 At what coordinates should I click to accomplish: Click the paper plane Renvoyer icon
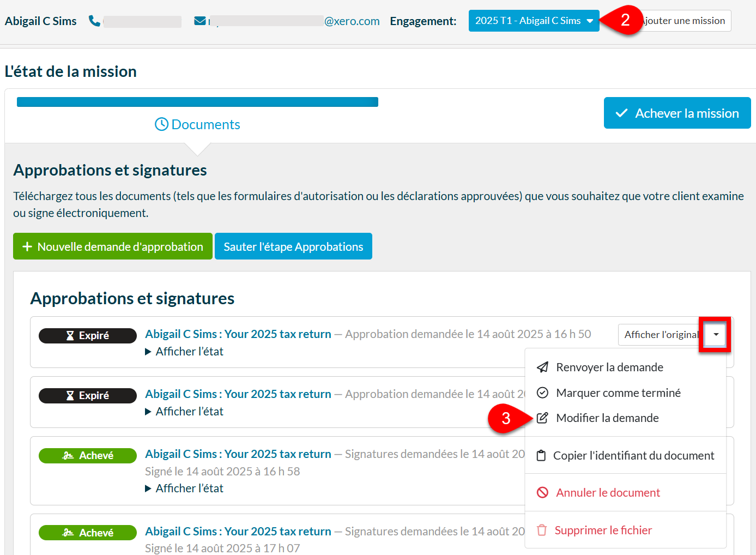[x=542, y=367]
